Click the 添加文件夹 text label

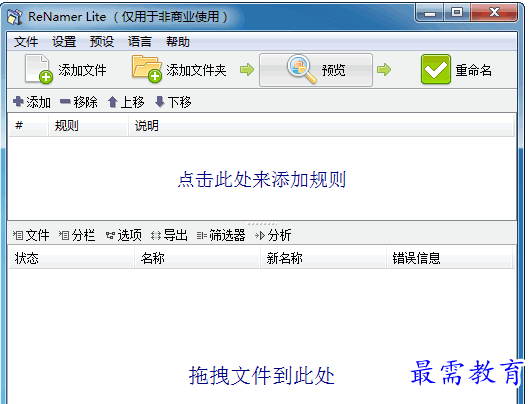(196, 70)
